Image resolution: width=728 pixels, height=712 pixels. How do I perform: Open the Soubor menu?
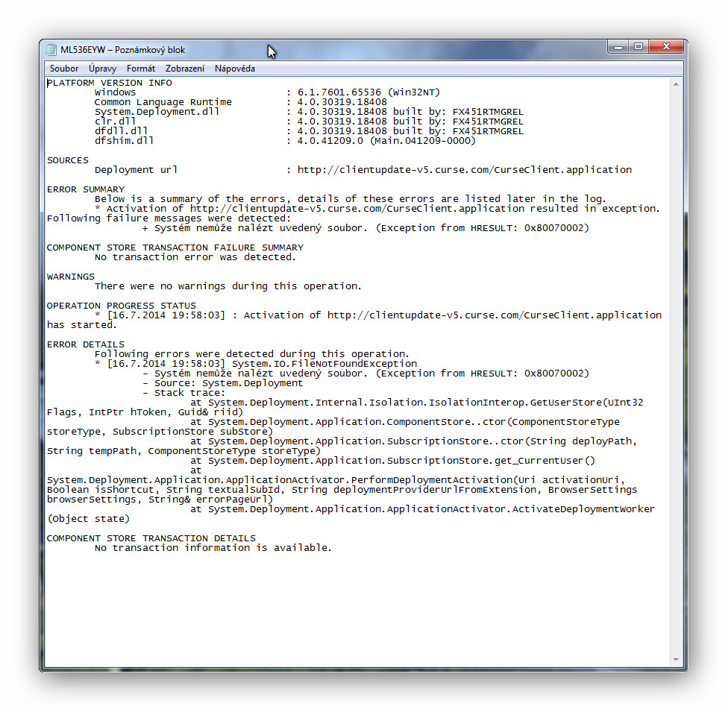coord(64,69)
